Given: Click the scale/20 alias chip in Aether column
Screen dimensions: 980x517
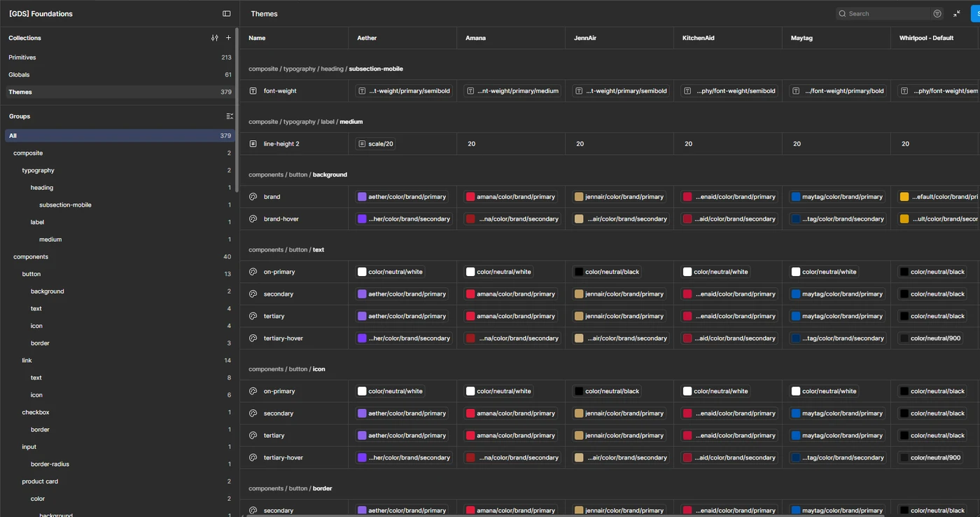Looking at the screenshot, I should pyautogui.click(x=376, y=144).
